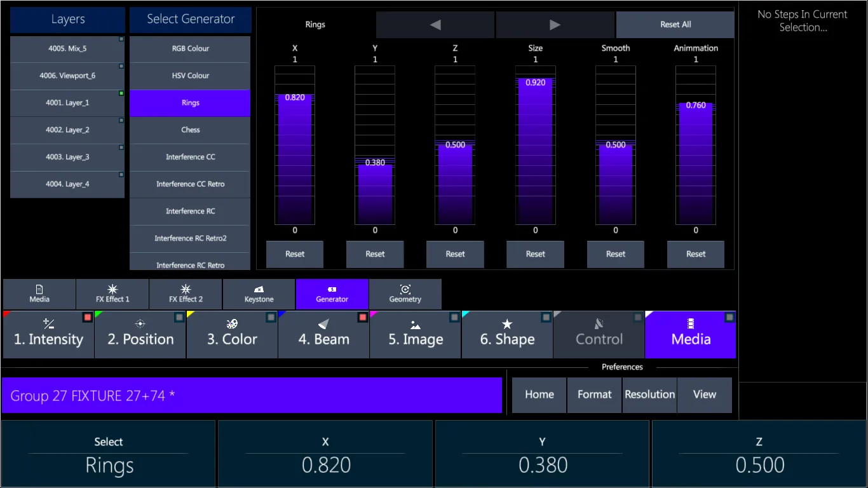Select the 6. Shape attribute group

pos(507,335)
